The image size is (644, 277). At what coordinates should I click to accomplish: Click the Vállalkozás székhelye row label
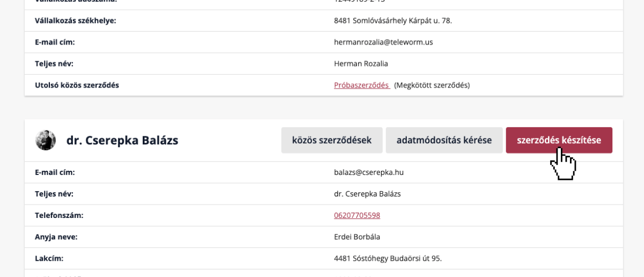[75, 20]
